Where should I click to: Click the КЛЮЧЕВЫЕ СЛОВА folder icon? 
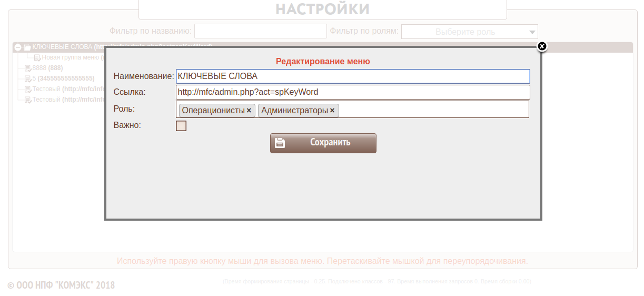tap(27, 47)
